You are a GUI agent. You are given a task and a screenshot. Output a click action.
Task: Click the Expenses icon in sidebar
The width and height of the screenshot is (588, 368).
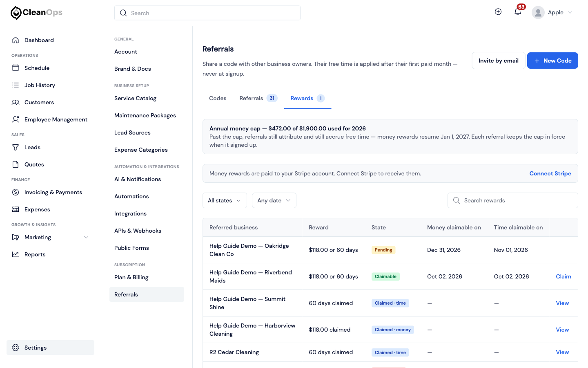tap(16, 209)
